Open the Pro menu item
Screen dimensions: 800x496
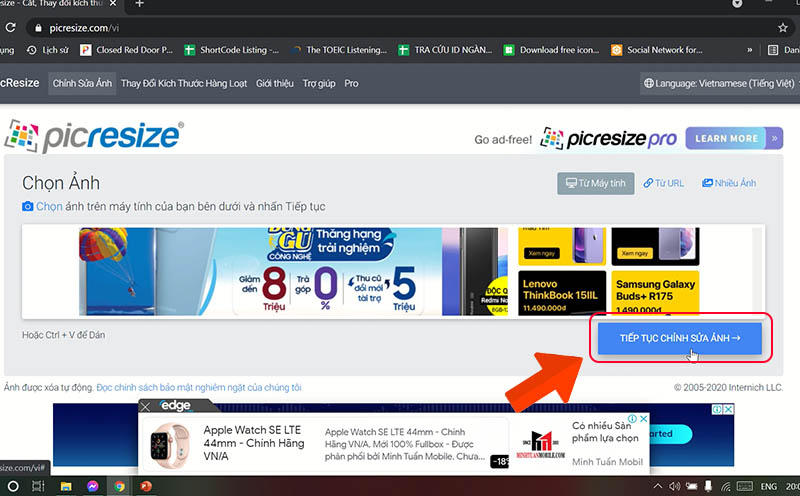coord(351,83)
